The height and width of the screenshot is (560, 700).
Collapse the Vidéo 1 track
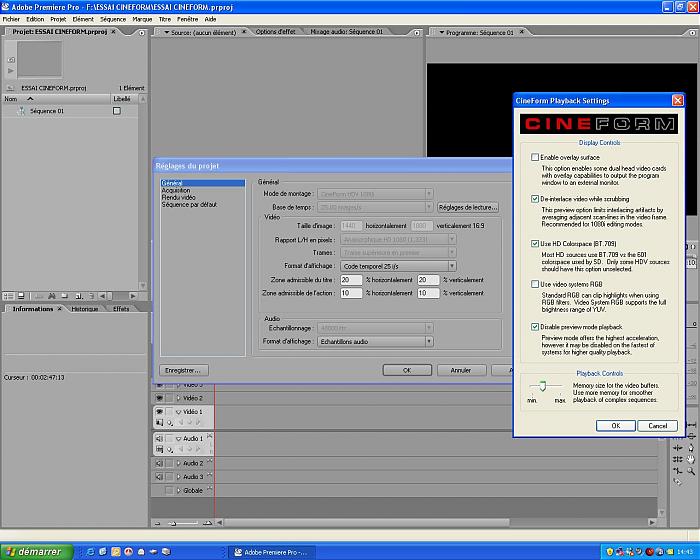pyautogui.click(x=179, y=412)
